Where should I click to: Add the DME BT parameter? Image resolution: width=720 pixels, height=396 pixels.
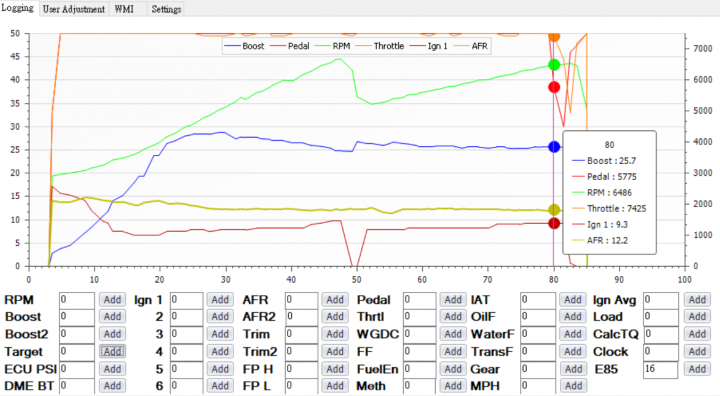tap(112, 386)
